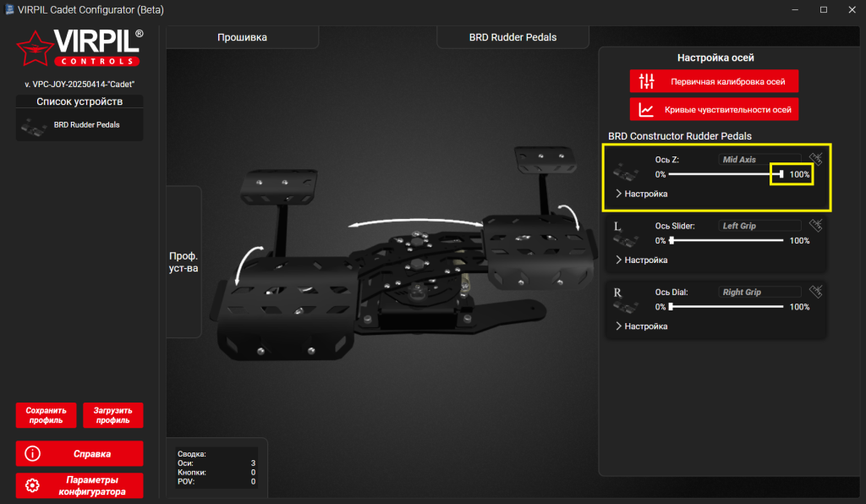This screenshot has height=504, width=866.
Task: Open axis sensitivity curves
Action: click(x=714, y=109)
